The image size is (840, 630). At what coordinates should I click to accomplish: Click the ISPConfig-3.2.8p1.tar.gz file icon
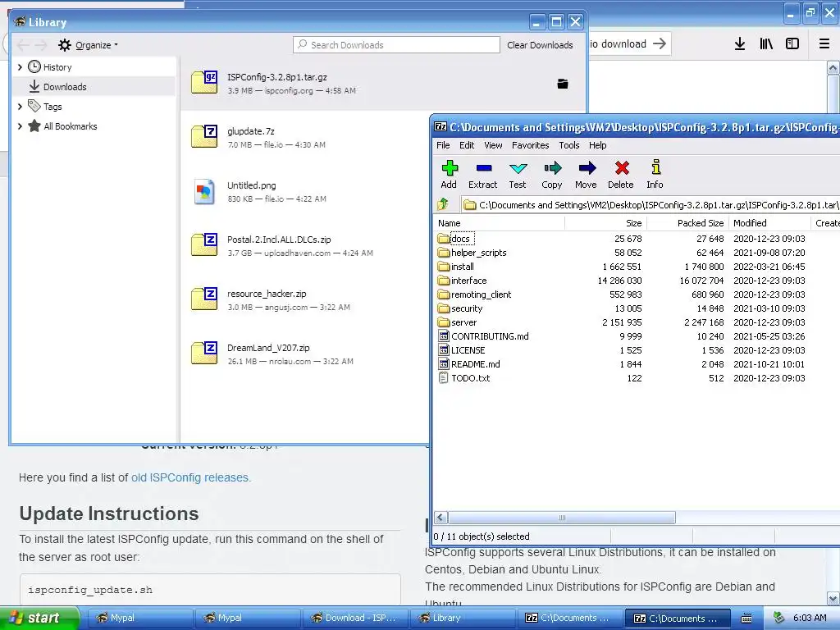tap(204, 83)
